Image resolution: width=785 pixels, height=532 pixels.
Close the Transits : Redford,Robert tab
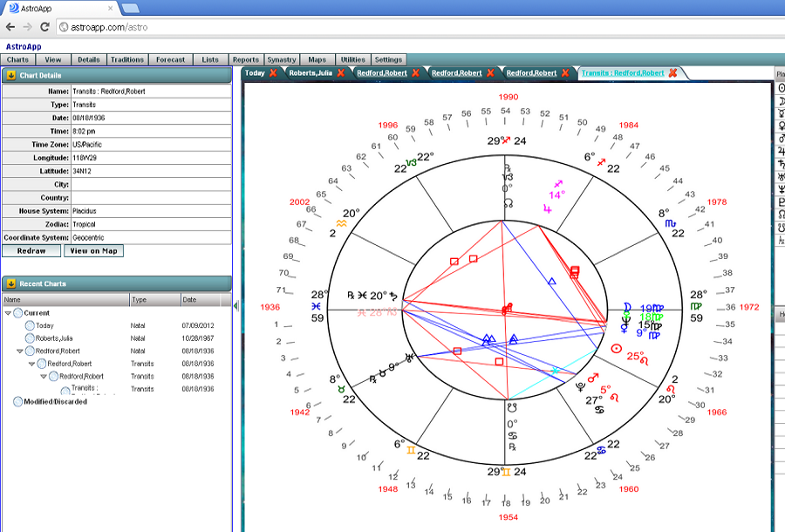pos(672,73)
